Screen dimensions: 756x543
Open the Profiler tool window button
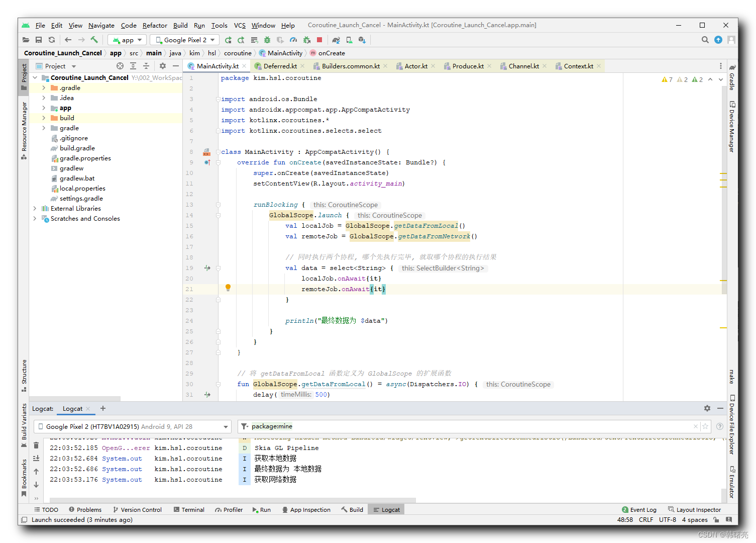(229, 509)
